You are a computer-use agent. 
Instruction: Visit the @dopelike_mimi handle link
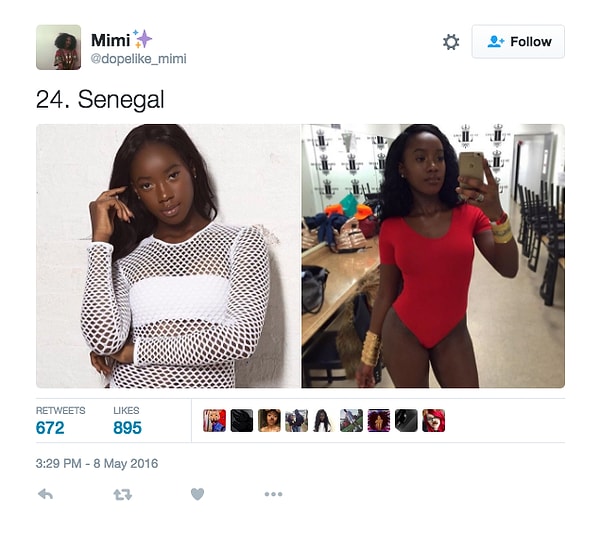[139, 59]
